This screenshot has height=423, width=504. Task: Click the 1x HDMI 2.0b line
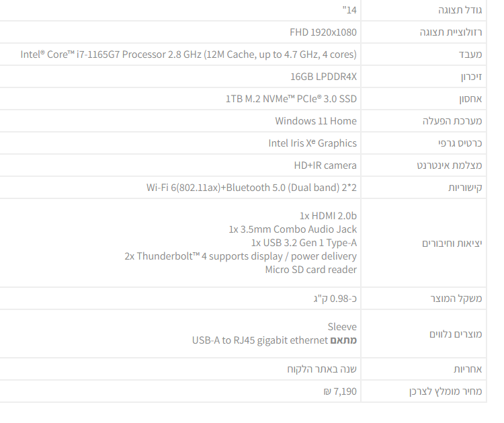coord(328,216)
